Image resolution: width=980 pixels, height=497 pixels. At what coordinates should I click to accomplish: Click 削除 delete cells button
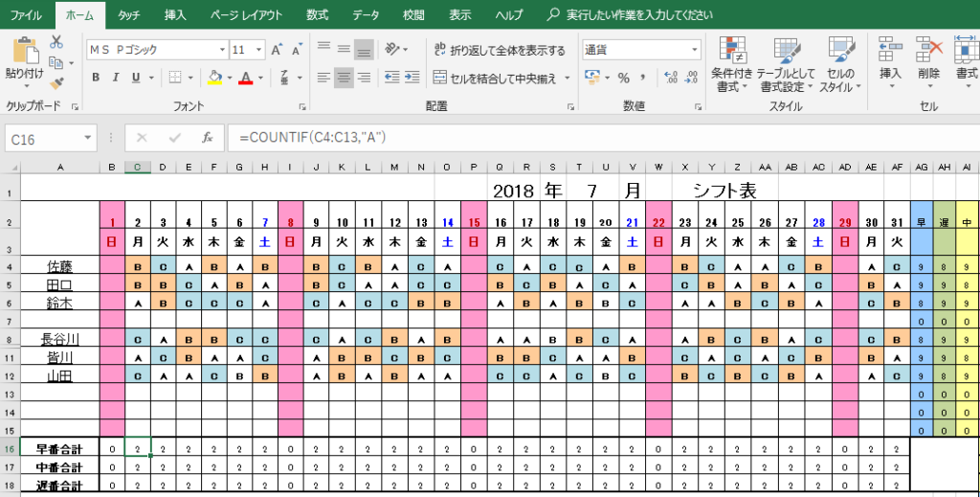[x=928, y=64]
